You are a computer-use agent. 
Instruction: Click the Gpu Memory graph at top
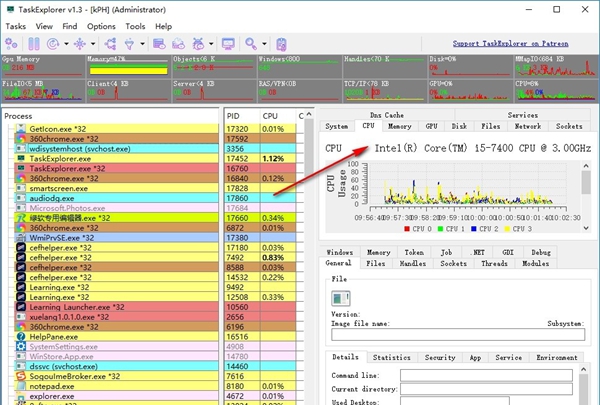click(x=42, y=67)
